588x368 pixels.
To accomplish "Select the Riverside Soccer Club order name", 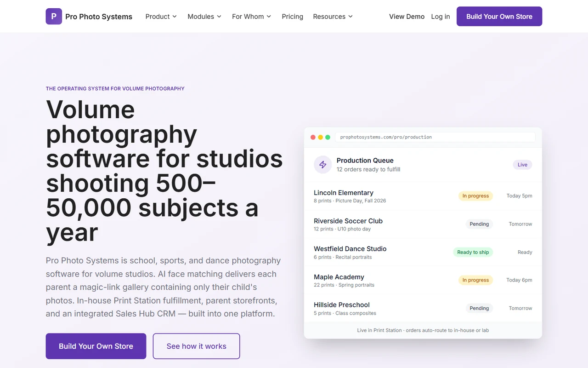I will (348, 221).
